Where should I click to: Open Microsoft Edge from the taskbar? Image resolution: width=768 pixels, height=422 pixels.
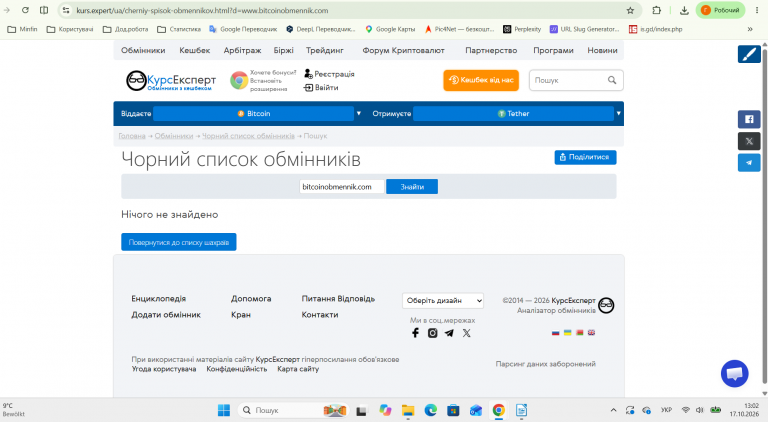[x=431, y=410]
